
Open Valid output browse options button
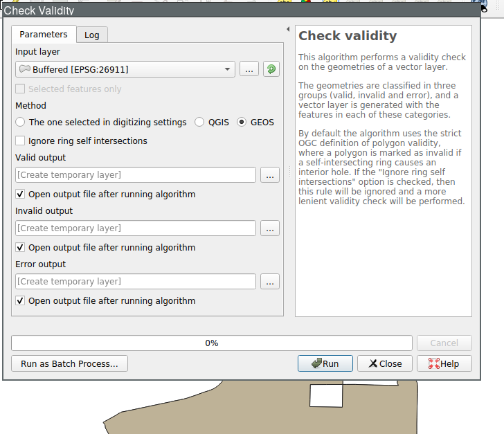pyautogui.click(x=270, y=175)
